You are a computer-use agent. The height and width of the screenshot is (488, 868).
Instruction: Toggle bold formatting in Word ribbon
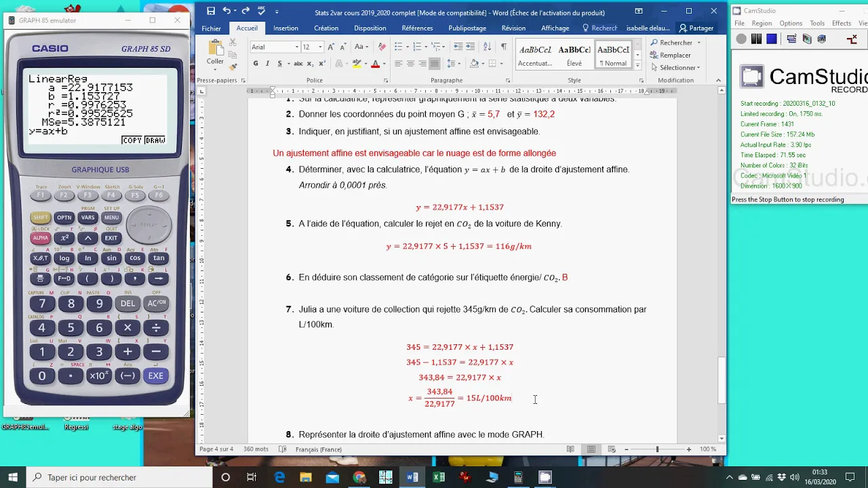[256, 64]
